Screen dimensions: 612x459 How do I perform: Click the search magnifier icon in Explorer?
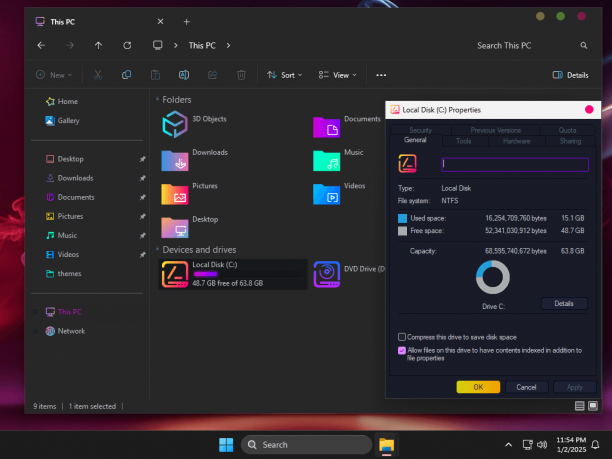point(584,46)
